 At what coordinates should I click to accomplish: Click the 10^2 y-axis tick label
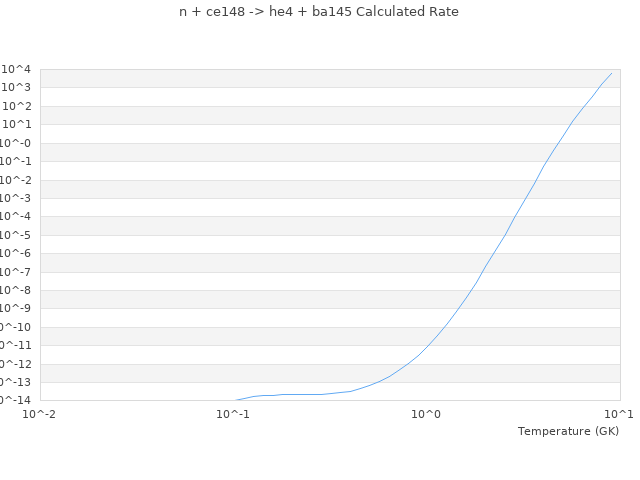pos(18,106)
